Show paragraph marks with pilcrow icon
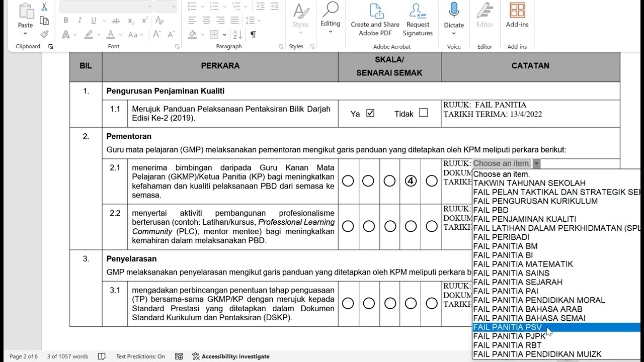The width and height of the screenshot is (644, 362). pos(253,35)
